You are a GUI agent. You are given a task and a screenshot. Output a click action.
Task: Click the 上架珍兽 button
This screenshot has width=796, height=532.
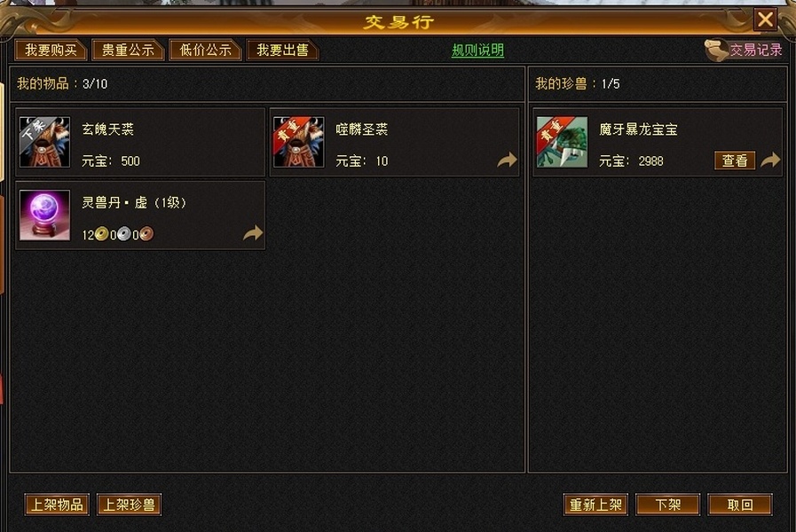coord(129,505)
